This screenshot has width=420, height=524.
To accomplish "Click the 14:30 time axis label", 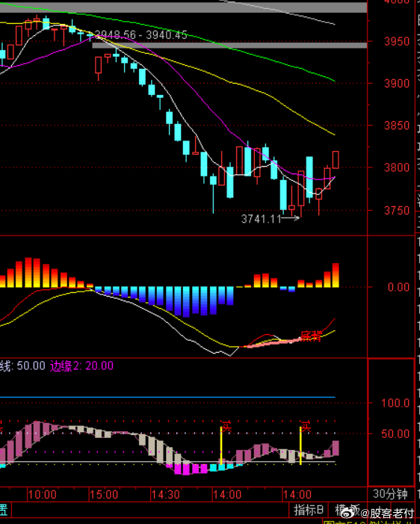I will pyautogui.click(x=166, y=495).
